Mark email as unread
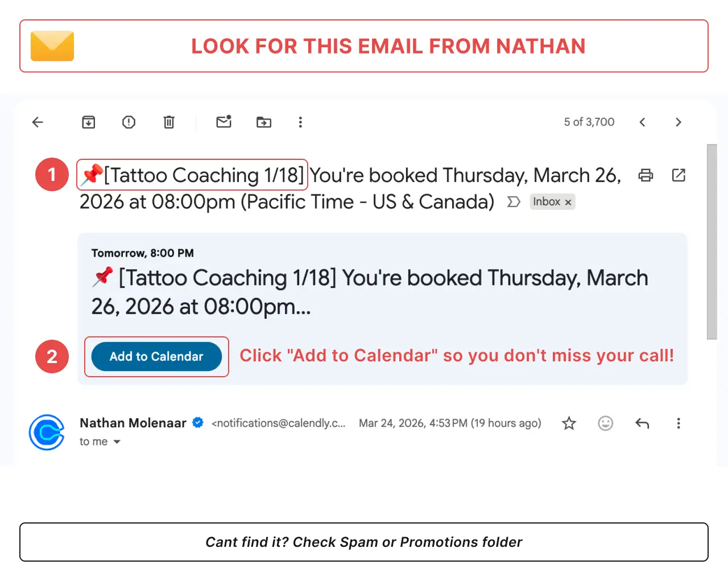The image size is (728, 581). tap(224, 121)
